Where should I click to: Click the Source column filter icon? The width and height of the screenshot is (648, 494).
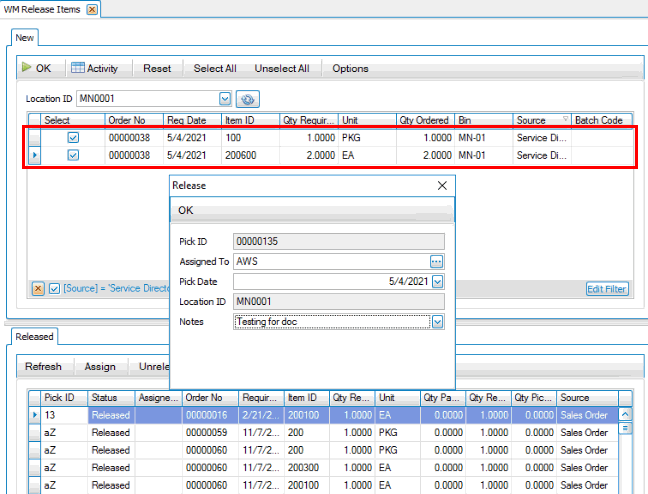point(565,119)
